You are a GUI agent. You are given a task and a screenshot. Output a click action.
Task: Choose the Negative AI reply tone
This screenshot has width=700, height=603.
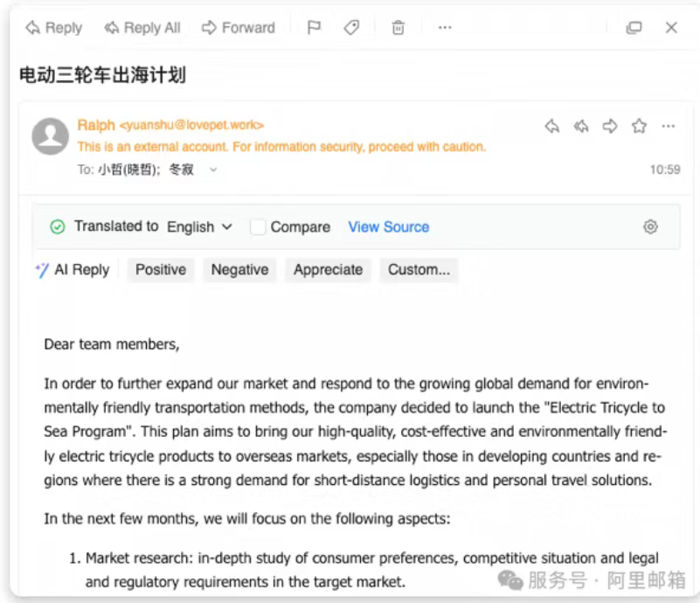(x=239, y=270)
